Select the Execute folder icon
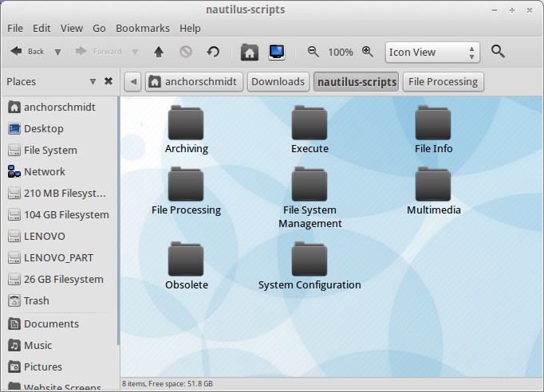 309,123
